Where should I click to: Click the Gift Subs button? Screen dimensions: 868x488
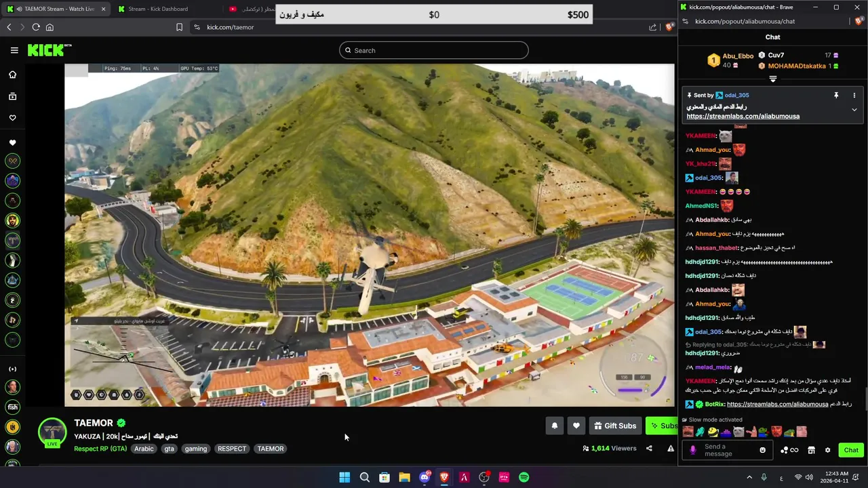coord(615,426)
